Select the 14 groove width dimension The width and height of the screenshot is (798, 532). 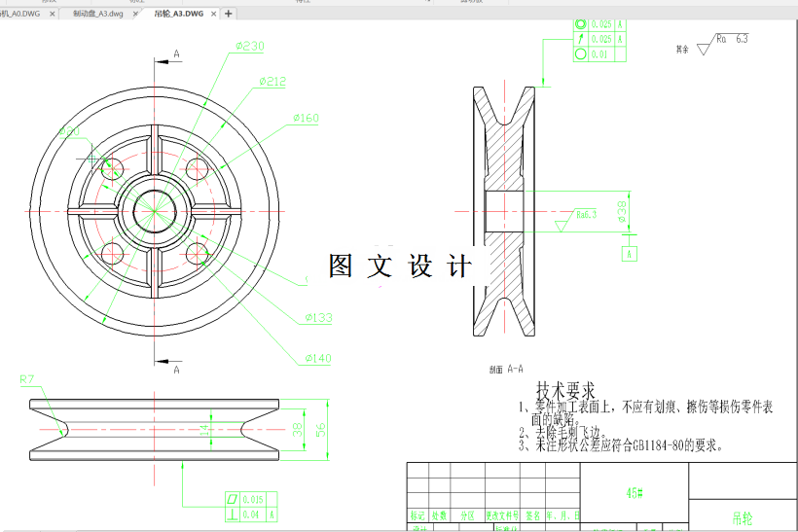coord(204,430)
